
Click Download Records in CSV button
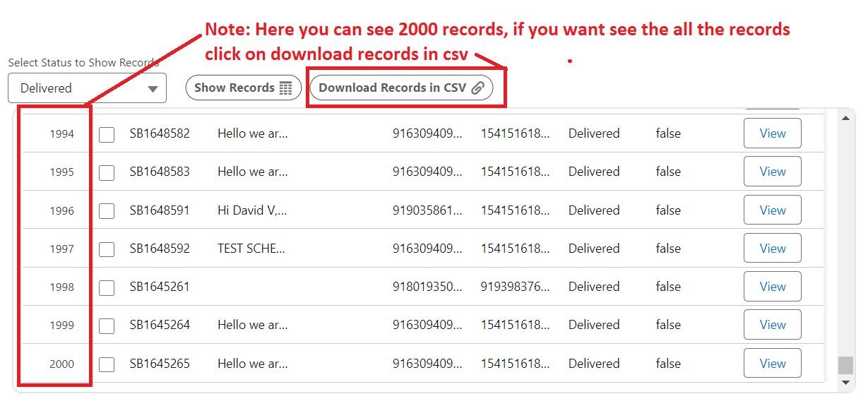tap(401, 88)
